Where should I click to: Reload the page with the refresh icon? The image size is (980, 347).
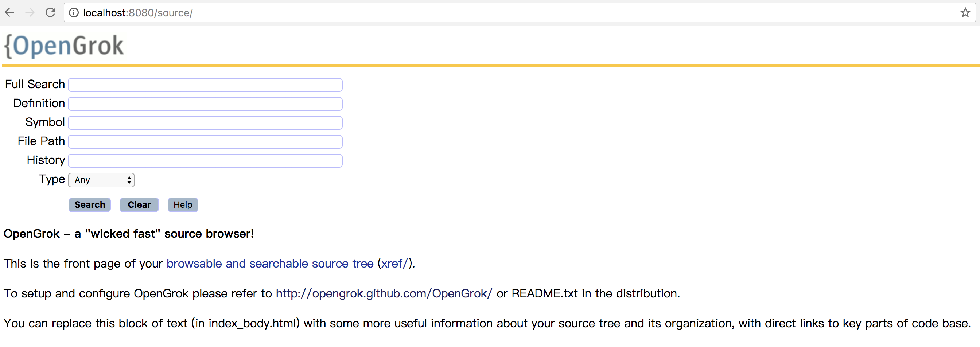click(50, 12)
